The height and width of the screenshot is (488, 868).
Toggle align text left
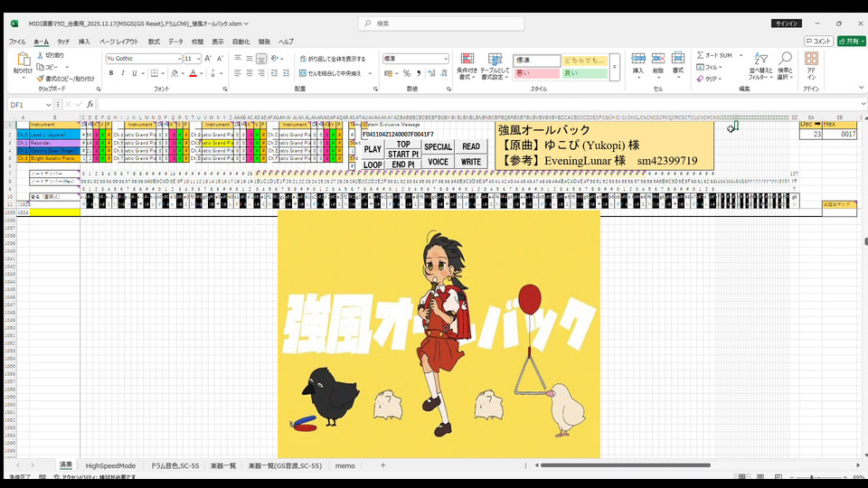pyautogui.click(x=238, y=73)
